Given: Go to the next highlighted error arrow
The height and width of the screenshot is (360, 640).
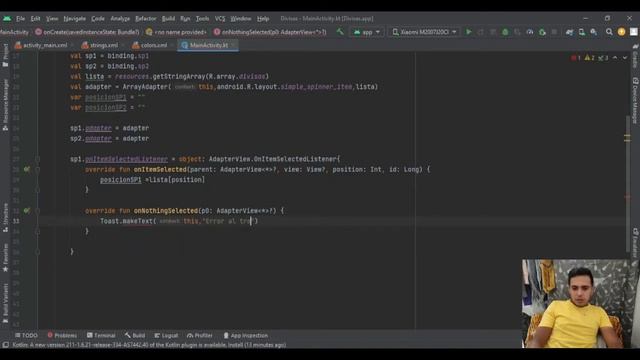Looking at the screenshot, I should pos(625,58).
